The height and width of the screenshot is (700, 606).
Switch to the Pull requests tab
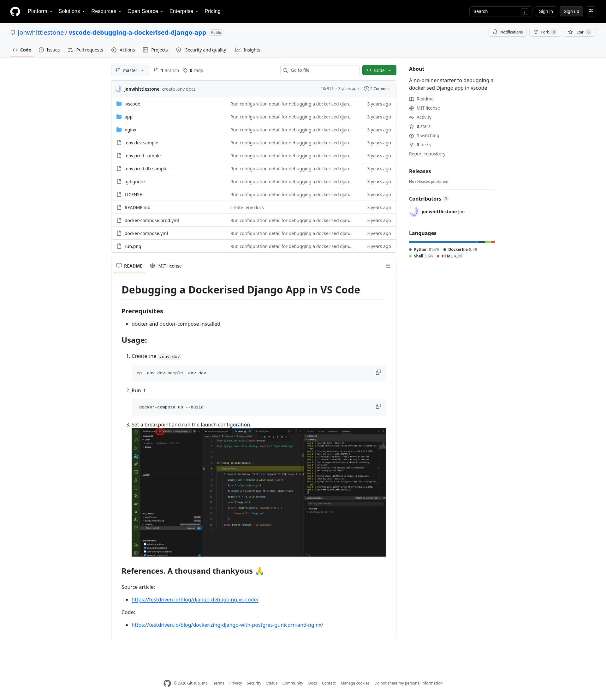(86, 50)
